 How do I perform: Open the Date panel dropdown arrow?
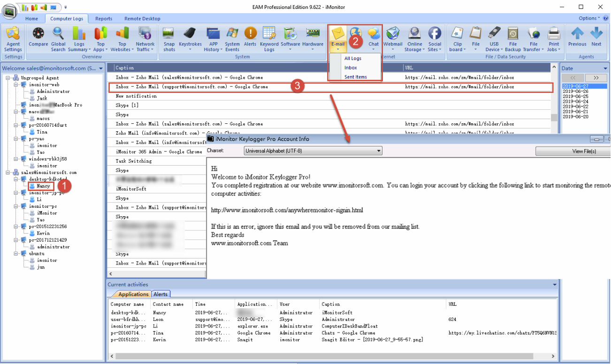[605, 68]
